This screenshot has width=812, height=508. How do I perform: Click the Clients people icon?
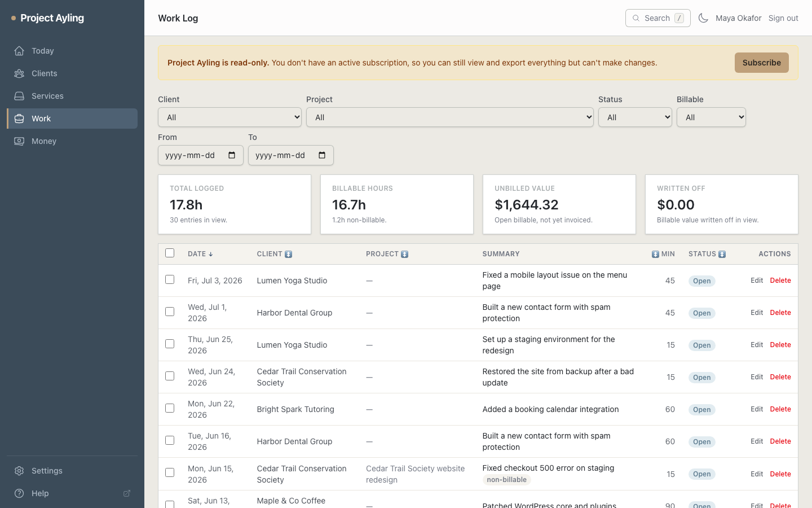point(19,73)
